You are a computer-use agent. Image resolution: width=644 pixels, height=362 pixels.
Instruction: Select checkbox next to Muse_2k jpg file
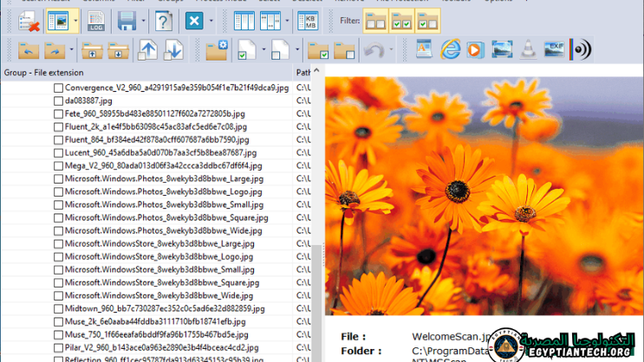tap(58, 321)
